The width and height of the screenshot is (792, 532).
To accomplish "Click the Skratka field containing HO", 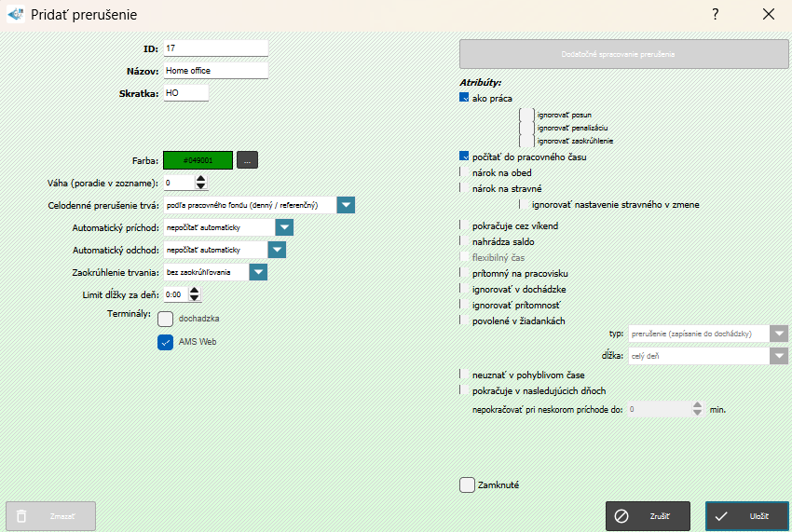I will (185, 93).
